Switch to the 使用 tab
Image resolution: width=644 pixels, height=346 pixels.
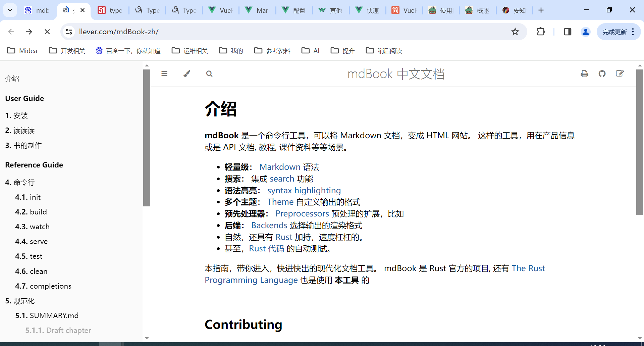pos(441,10)
